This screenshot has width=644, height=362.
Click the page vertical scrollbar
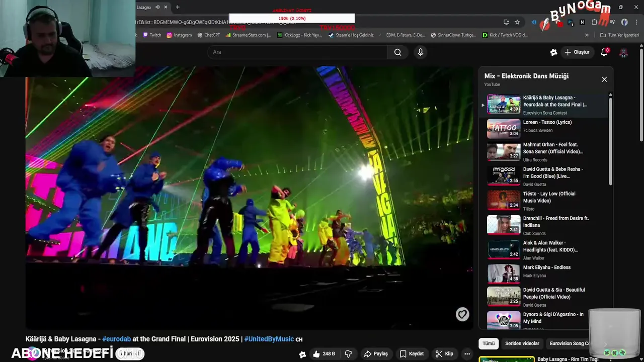click(641, 96)
